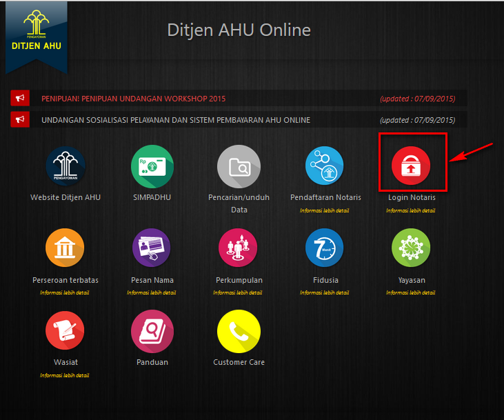The width and height of the screenshot is (504, 420).
Task: Click Informasi lebih detail under Login Notaris
Action: 411,210
